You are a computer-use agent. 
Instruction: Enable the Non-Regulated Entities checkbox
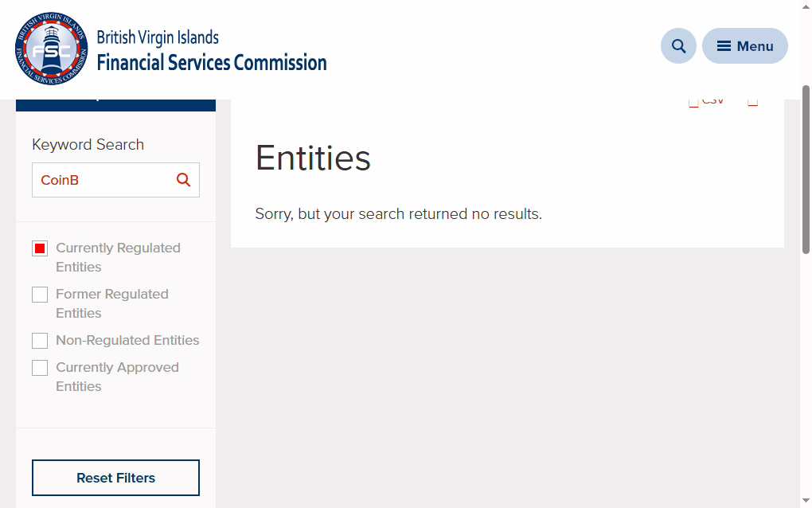tap(40, 341)
